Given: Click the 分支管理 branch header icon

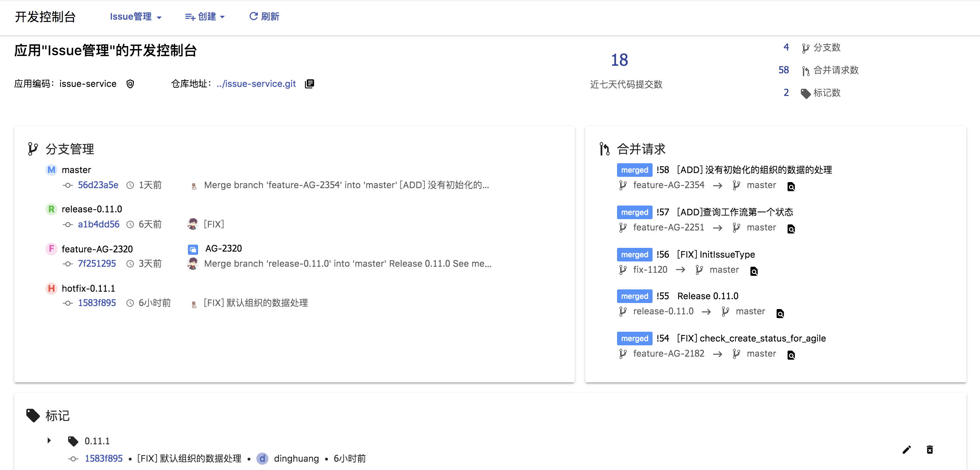Looking at the screenshot, I should point(33,149).
